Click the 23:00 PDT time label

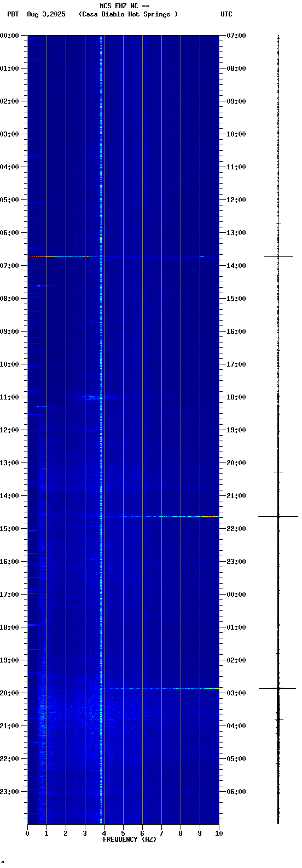point(9,791)
